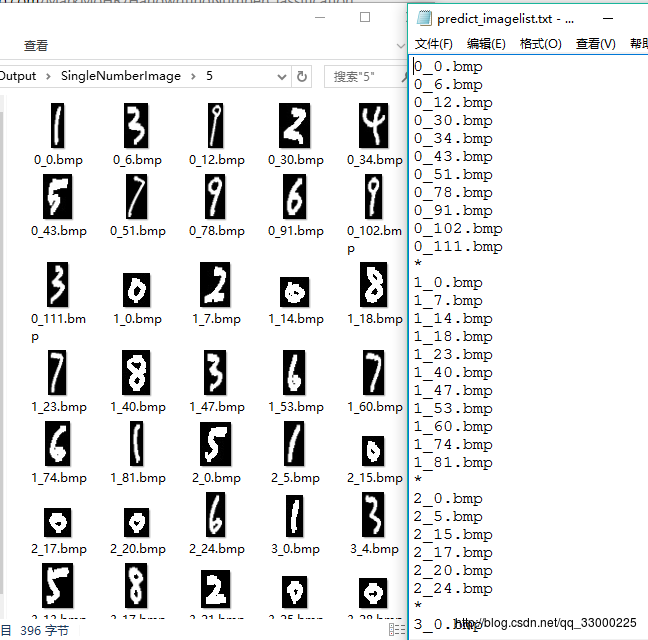Select the 1_0.bmp thumbnail in Explorer
Screen dimensions: 648x640
coord(136,290)
